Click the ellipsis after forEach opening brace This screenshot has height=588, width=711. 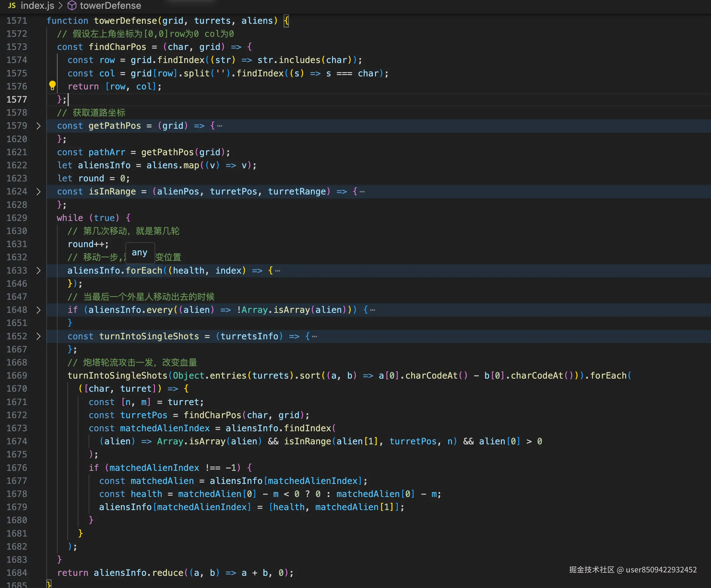tap(278, 271)
